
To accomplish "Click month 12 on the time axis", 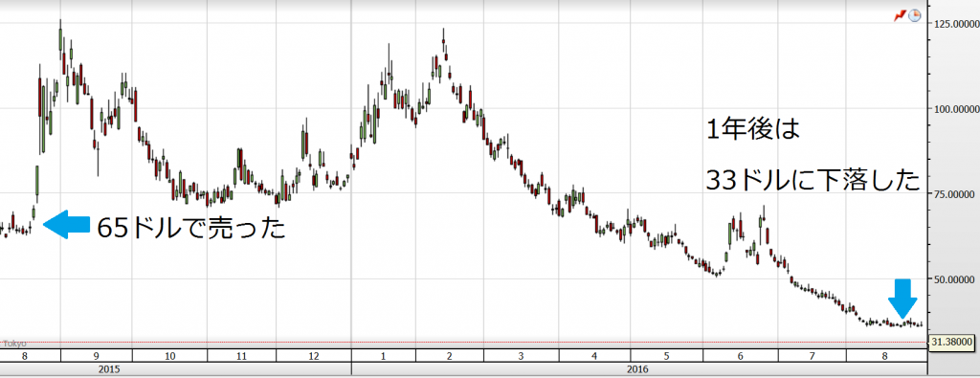I will coord(314,356).
